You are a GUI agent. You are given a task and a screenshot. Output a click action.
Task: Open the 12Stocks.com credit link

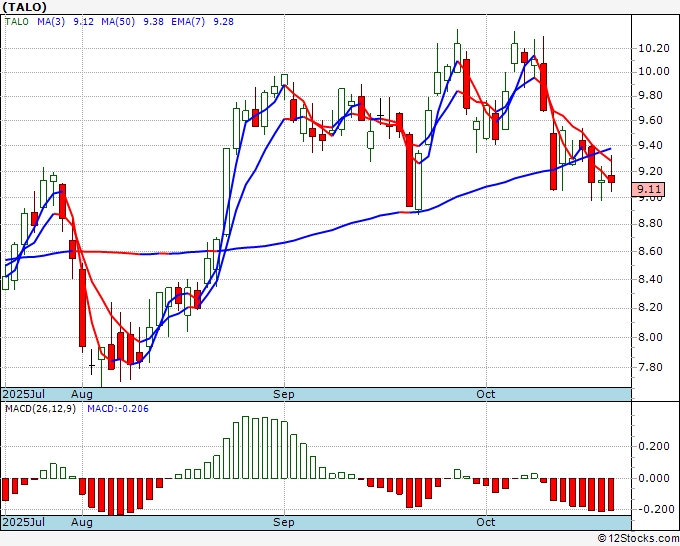point(638,539)
